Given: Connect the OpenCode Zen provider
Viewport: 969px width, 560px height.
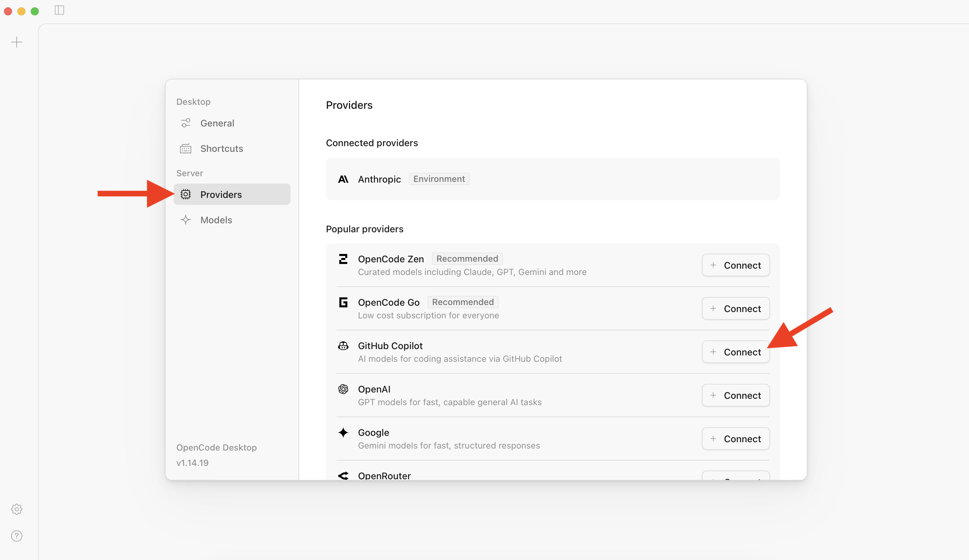Looking at the screenshot, I should (735, 265).
